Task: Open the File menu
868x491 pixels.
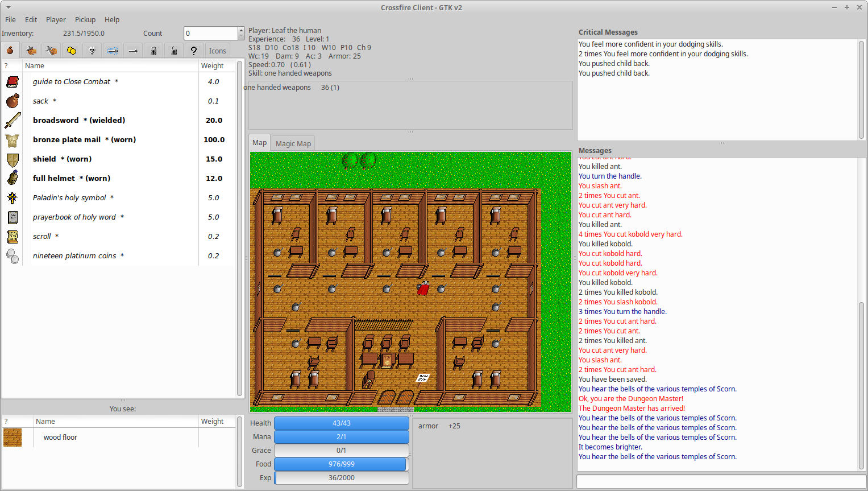Action: [10, 19]
